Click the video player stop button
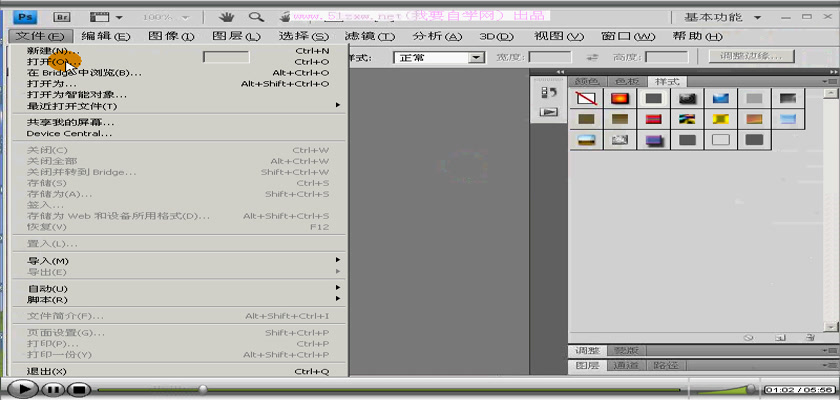 point(79,389)
